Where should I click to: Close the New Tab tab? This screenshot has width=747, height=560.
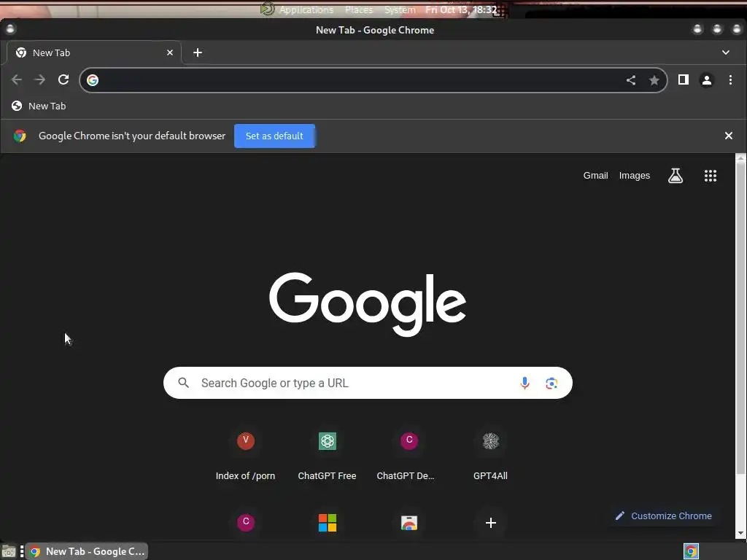(x=170, y=52)
